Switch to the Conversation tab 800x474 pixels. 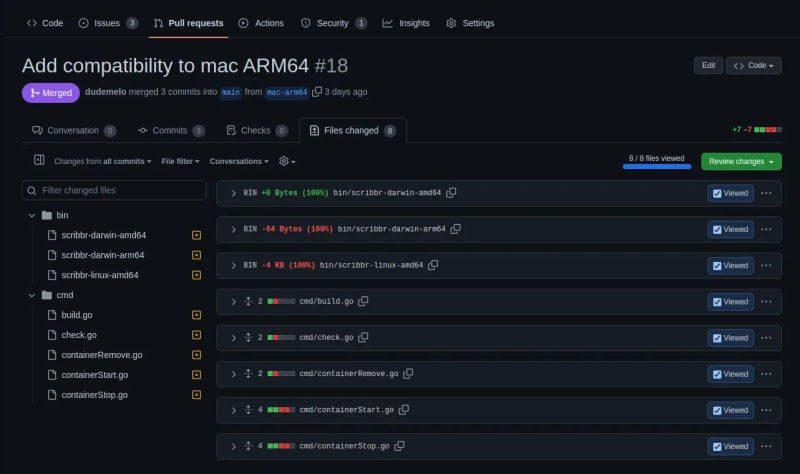pos(74,131)
